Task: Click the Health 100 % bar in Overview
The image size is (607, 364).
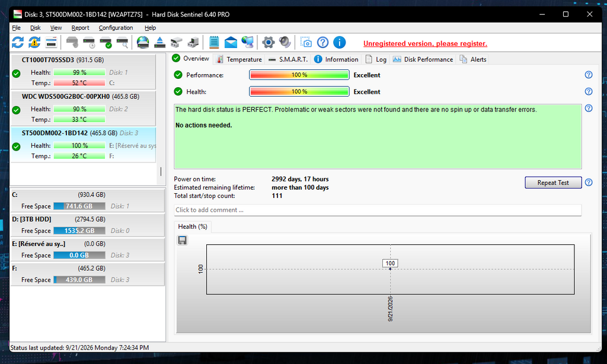Action: click(299, 91)
